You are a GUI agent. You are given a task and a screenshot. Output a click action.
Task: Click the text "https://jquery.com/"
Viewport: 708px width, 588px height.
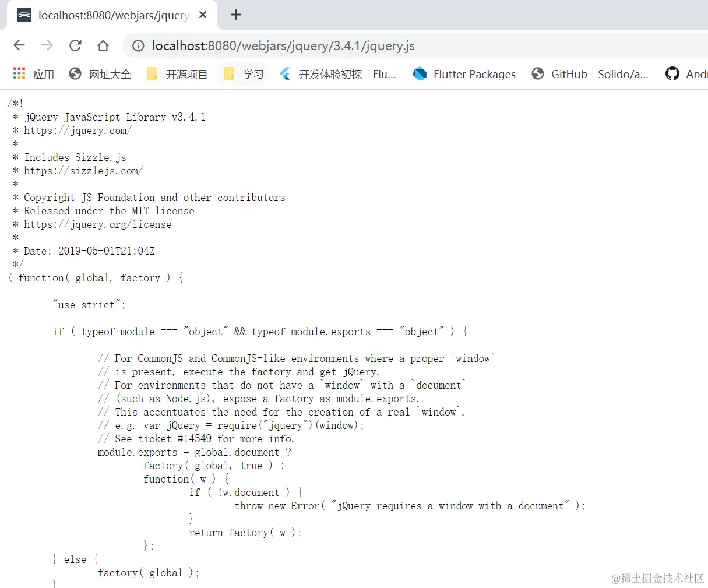pyautogui.click(x=78, y=131)
